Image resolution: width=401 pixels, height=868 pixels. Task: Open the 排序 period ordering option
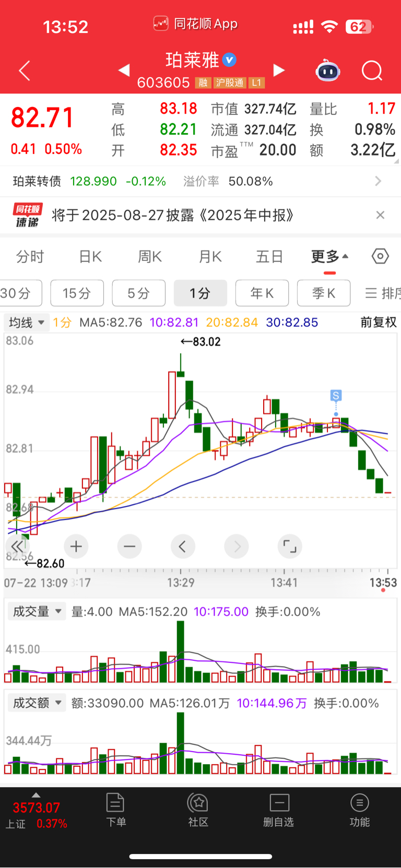(x=383, y=293)
